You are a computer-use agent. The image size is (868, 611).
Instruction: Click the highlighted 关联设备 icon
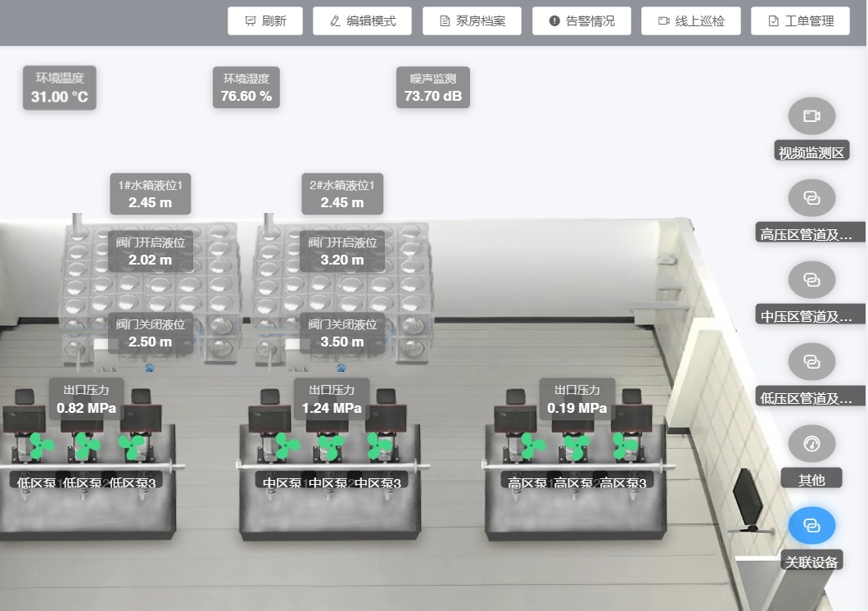coord(811,526)
